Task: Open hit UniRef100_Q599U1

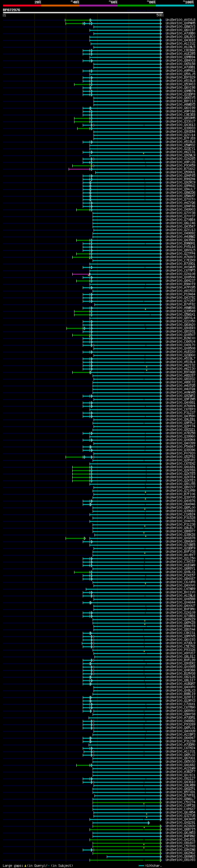Action: point(180,172)
